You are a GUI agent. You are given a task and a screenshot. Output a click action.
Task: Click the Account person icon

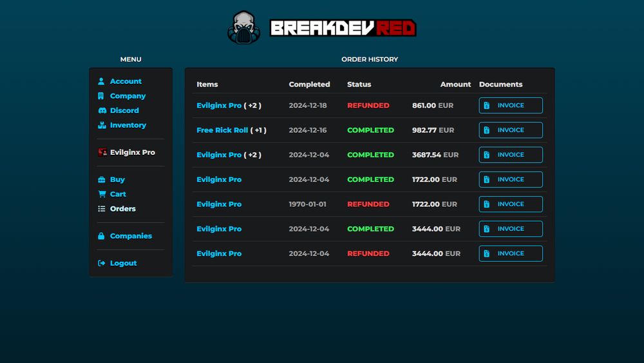pos(101,81)
